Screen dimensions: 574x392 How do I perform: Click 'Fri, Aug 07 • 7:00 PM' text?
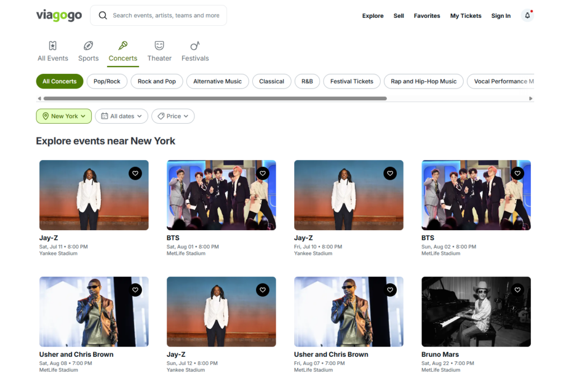[320, 363]
